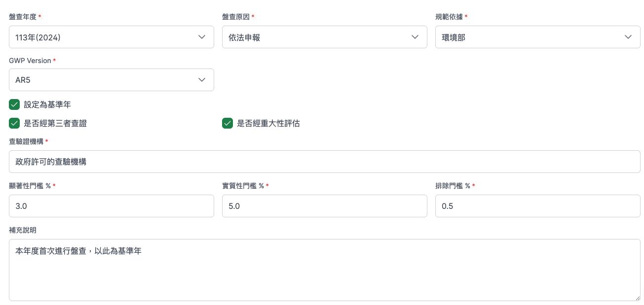Toggle the 是否經第三者查證 checkbox
Screen dimensions: 644x305
(x=14, y=123)
